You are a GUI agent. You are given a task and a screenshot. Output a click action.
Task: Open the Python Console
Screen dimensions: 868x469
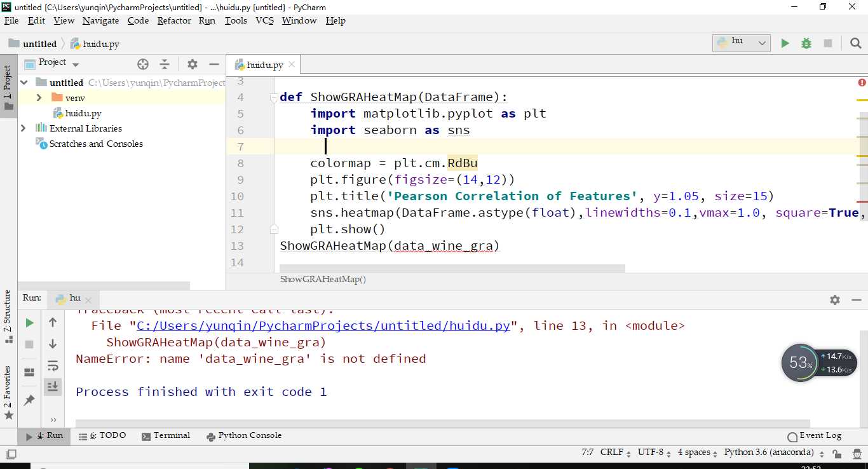[x=244, y=436]
